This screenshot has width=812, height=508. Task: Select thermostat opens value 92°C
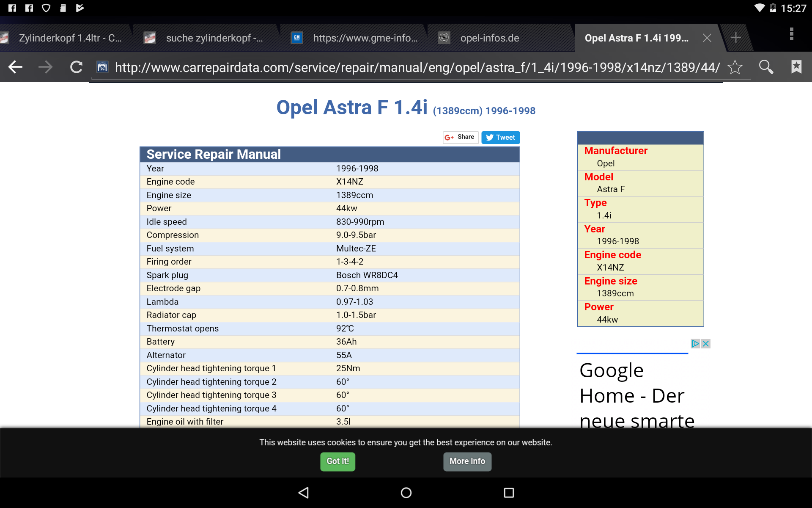pos(345,329)
